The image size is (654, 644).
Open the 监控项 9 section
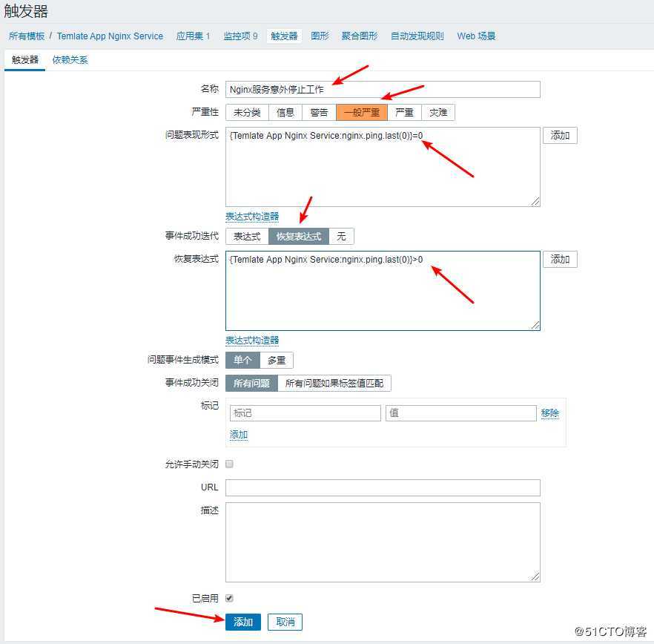[x=240, y=36]
